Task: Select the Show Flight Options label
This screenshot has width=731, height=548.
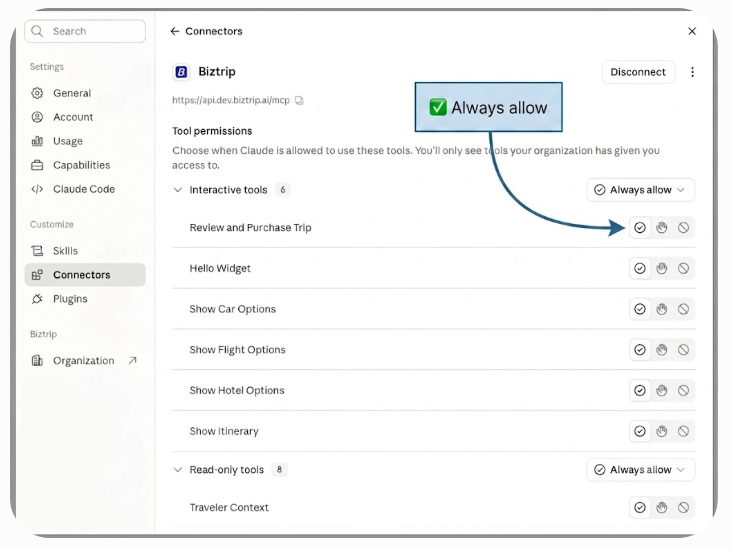Action: (x=237, y=350)
